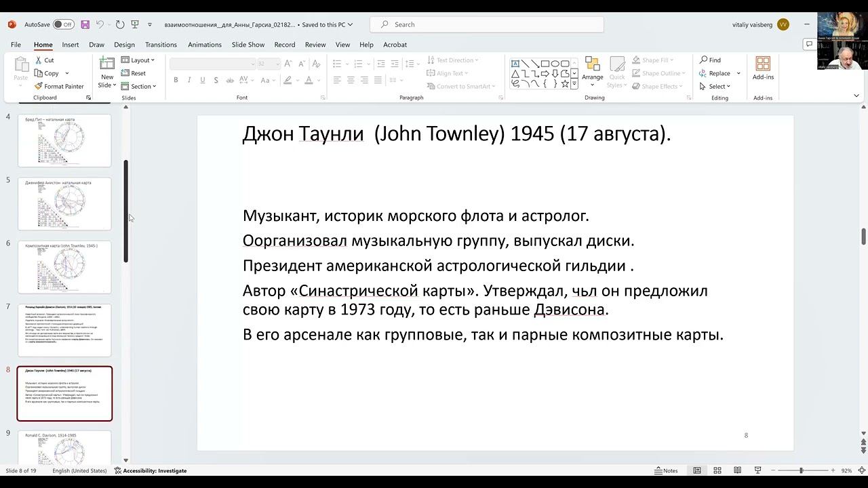The image size is (868, 488).
Task: Select the text box shape tool
Action: 515,64
